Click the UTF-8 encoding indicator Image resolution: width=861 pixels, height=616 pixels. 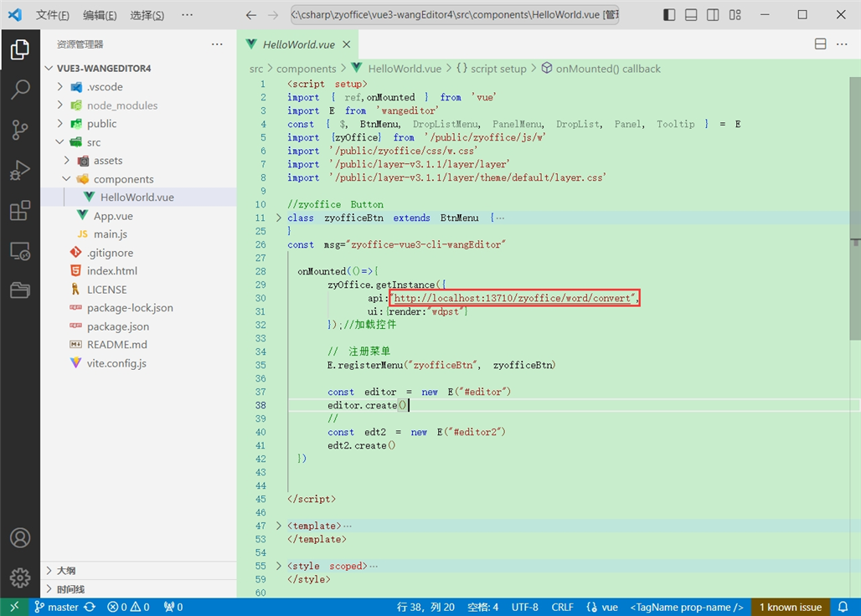[525, 607]
